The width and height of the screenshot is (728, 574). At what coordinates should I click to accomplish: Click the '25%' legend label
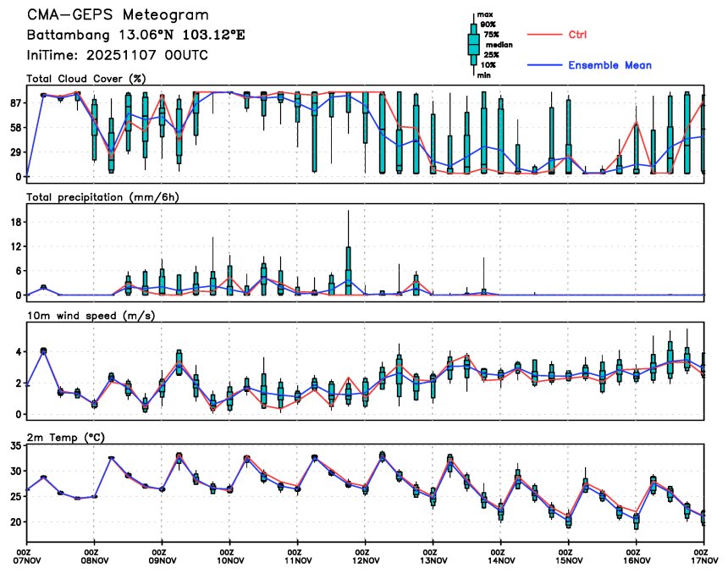491,55
